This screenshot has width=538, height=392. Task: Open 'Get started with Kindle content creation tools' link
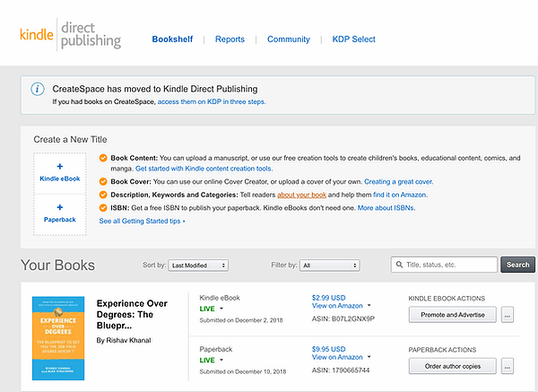pos(204,169)
